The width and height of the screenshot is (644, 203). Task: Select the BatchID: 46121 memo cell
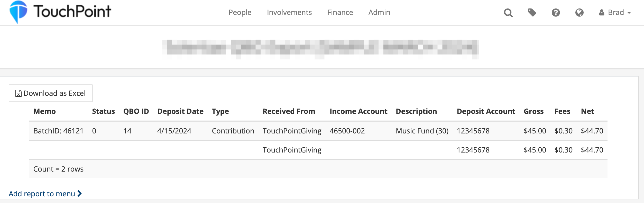[58, 131]
